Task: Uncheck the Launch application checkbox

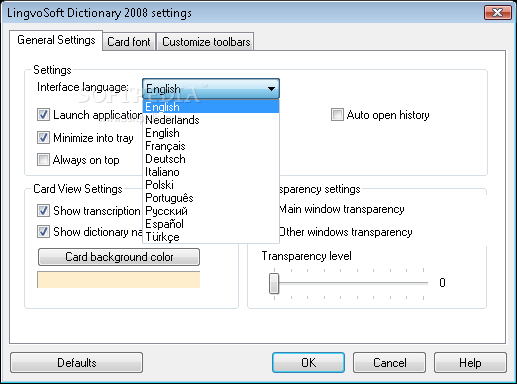Action: pos(43,115)
